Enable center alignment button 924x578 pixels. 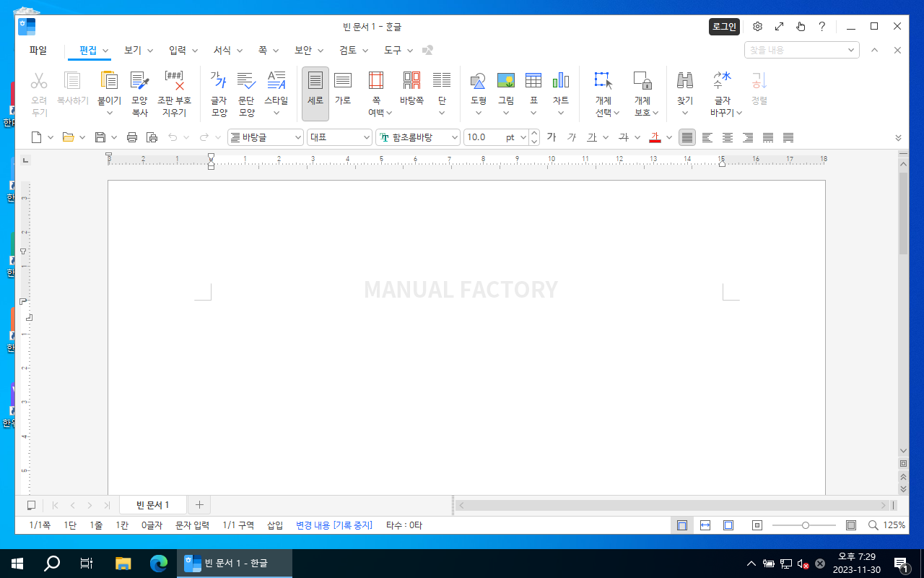(728, 137)
